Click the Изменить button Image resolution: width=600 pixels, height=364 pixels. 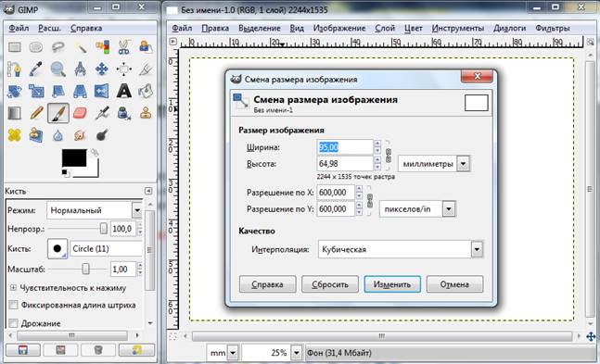392,284
